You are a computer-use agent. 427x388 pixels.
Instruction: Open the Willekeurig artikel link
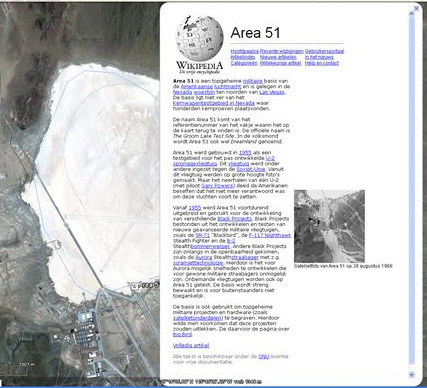(280, 63)
